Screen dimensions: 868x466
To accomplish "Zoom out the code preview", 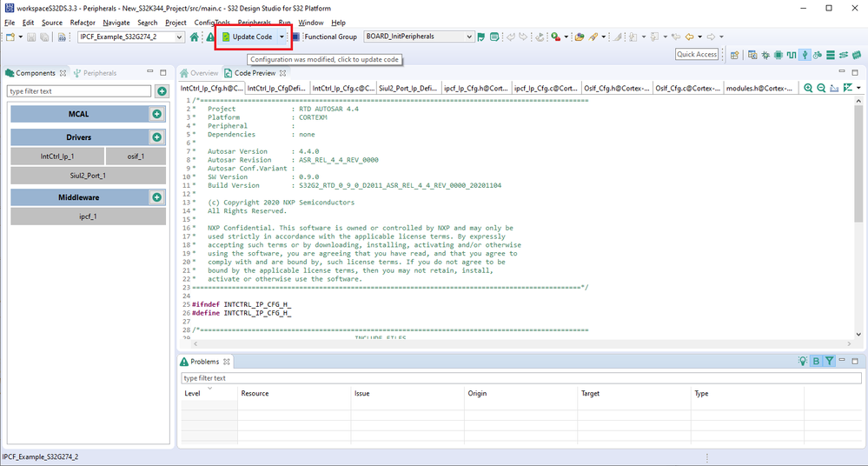I will click(821, 88).
